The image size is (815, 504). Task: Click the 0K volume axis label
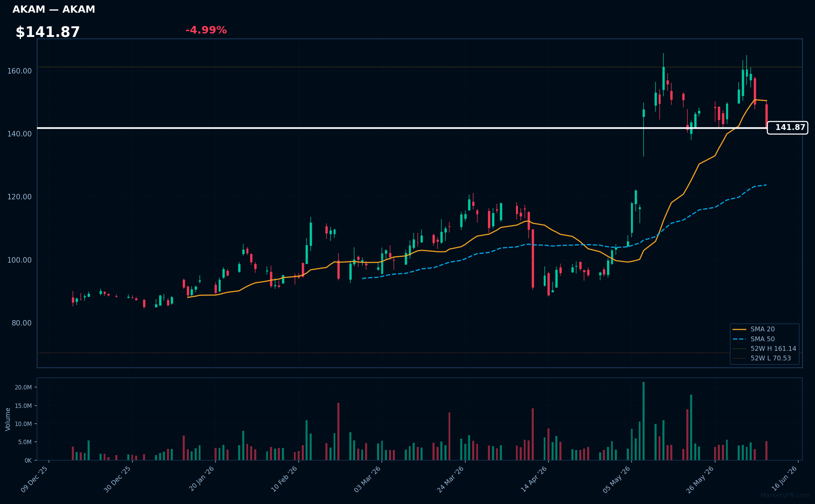(28, 461)
